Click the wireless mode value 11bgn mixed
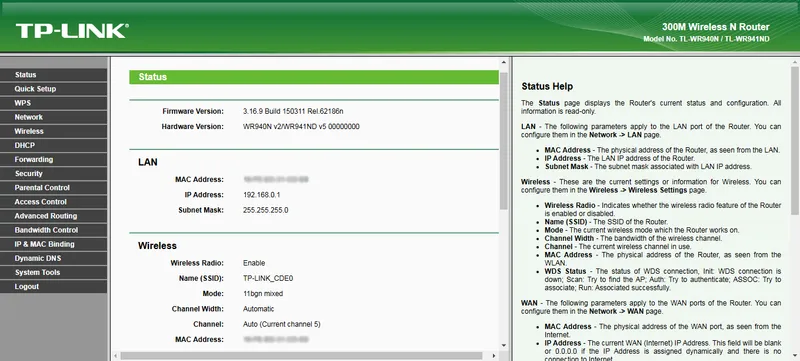 pos(263,294)
